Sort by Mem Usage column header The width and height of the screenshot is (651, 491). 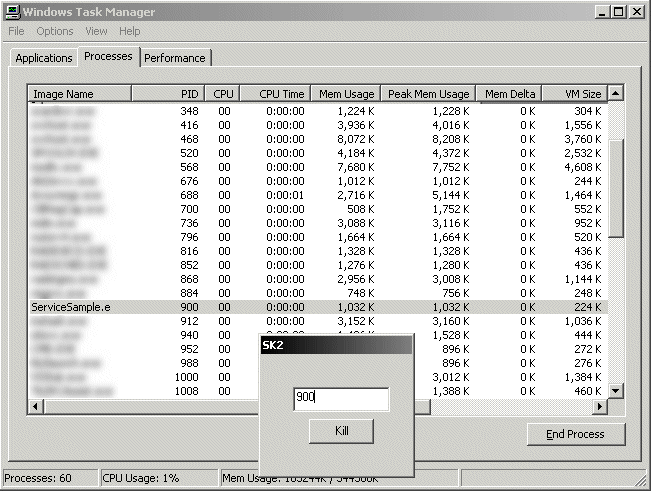click(344, 94)
